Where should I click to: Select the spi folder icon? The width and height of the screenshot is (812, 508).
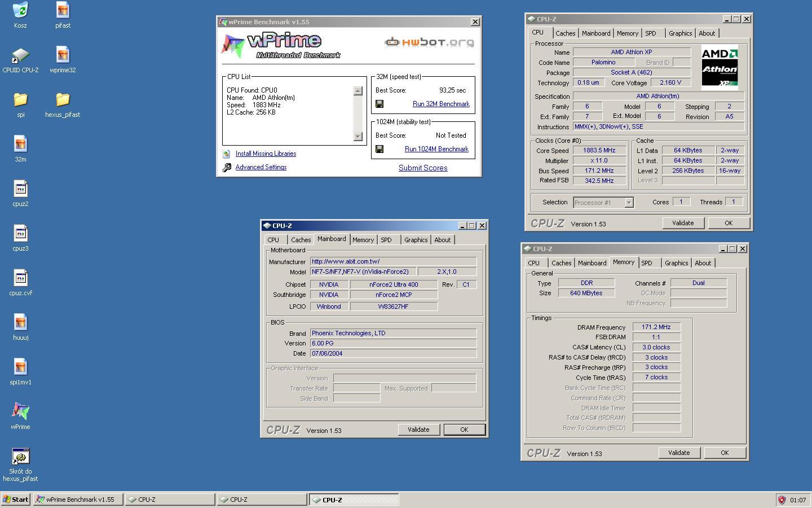tap(20, 99)
